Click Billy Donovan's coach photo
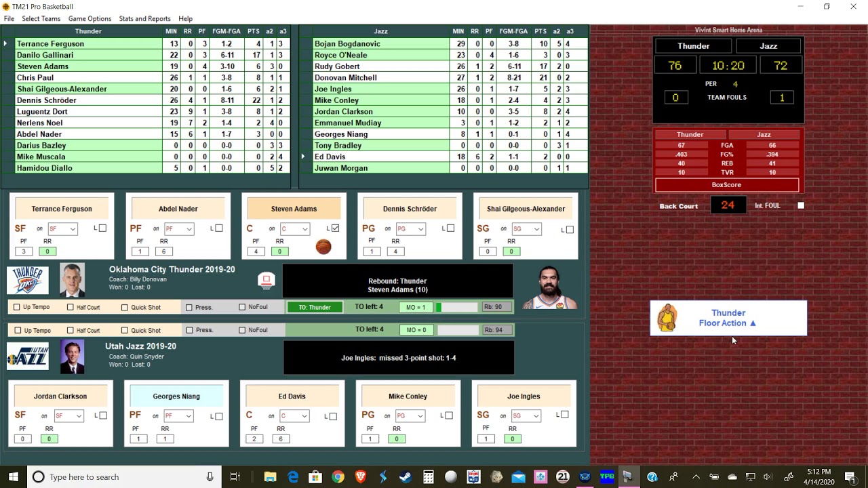Image resolution: width=868 pixels, height=488 pixels. (x=72, y=279)
